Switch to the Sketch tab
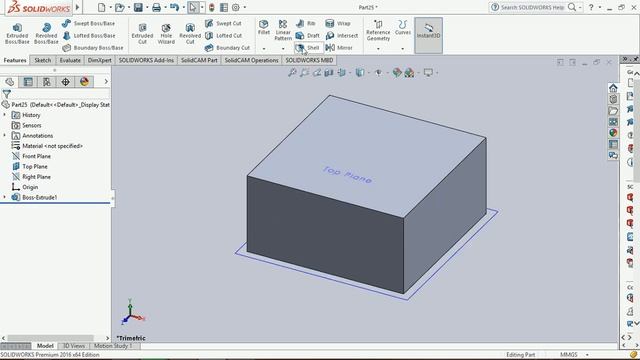640x360 pixels. coord(43,60)
